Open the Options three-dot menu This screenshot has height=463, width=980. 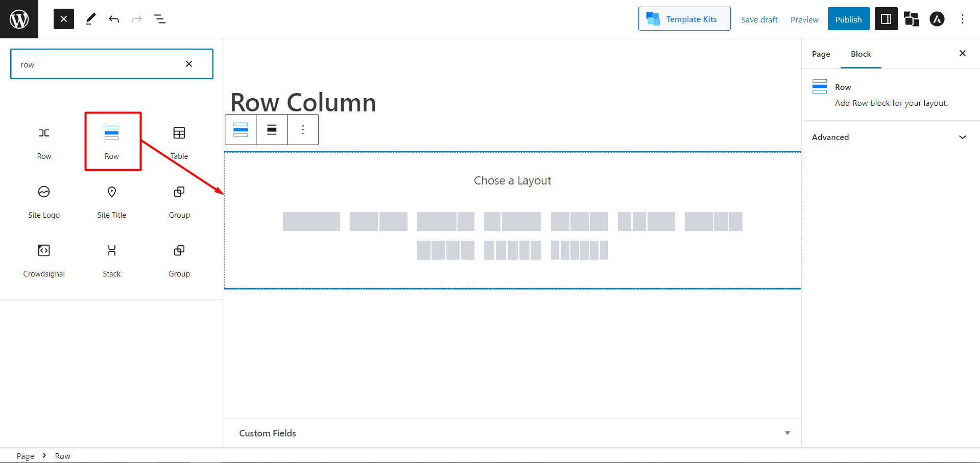(x=963, y=19)
